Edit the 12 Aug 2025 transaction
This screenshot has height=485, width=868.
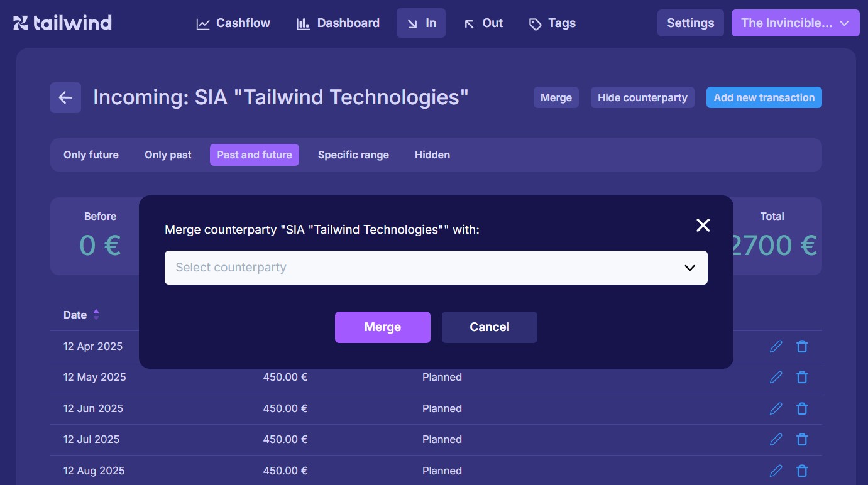click(x=776, y=471)
